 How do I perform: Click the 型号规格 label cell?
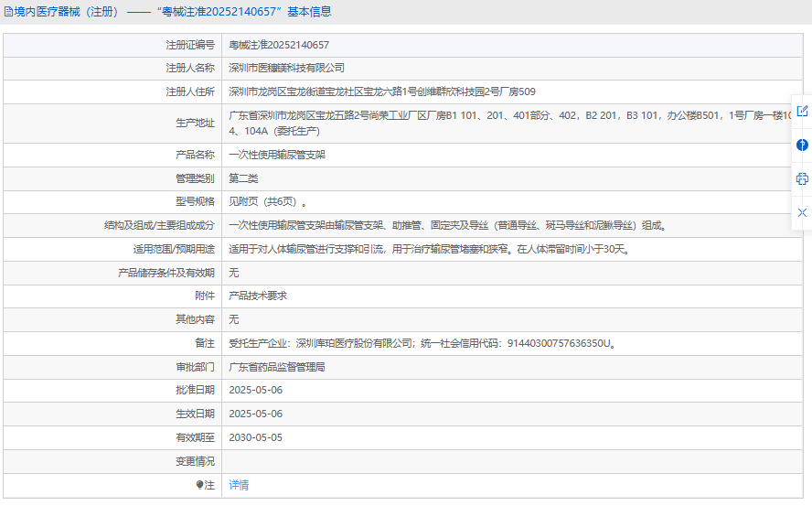112,202
